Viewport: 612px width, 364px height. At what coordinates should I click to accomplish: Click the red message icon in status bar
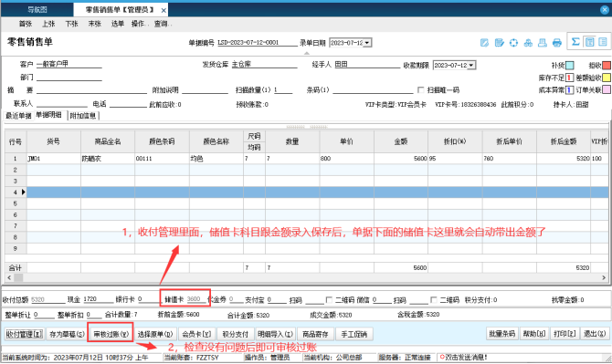[442, 357]
